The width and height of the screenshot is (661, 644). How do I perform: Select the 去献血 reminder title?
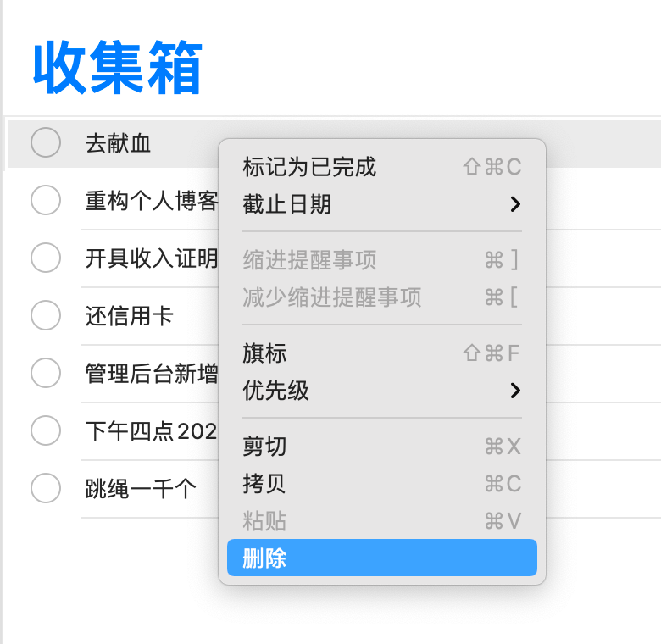(x=118, y=143)
